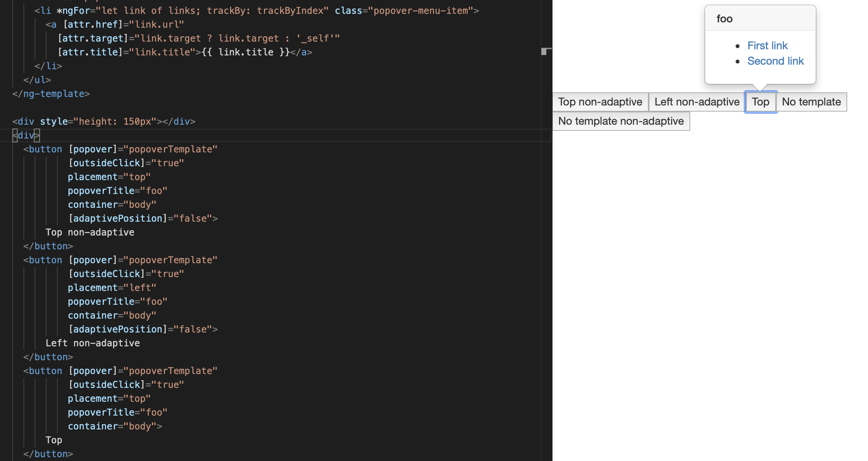Click the 'No template non-adaptive' button

click(x=621, y=121)
